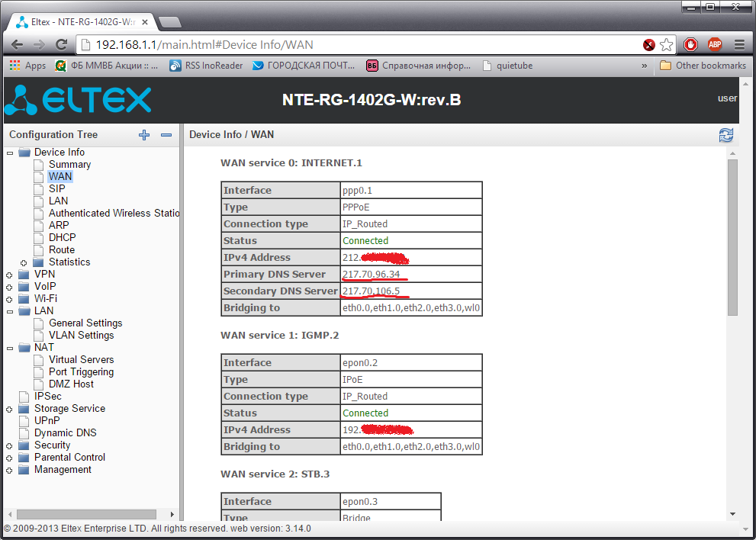Open the DHCP info page

tap(63, 237)
